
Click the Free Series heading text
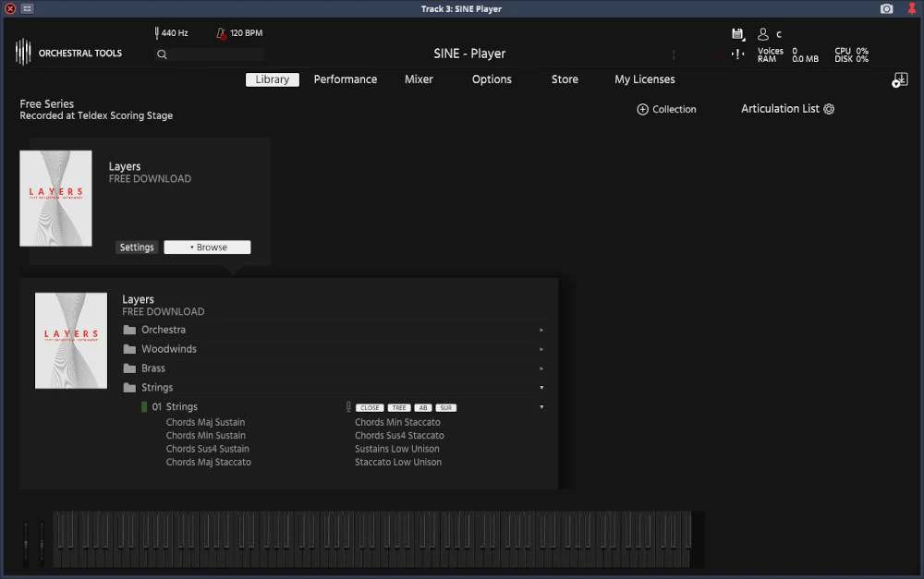click(46, 104)
